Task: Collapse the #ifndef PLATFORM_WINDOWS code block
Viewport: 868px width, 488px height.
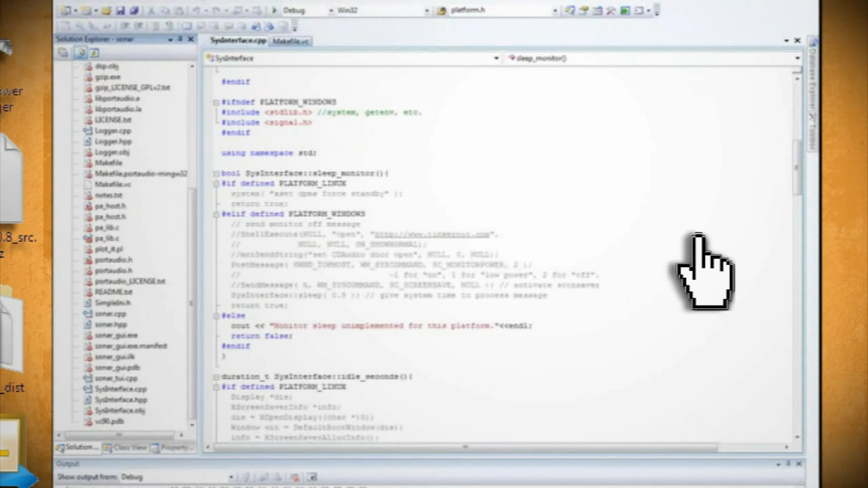Action: tap(216, 102)
